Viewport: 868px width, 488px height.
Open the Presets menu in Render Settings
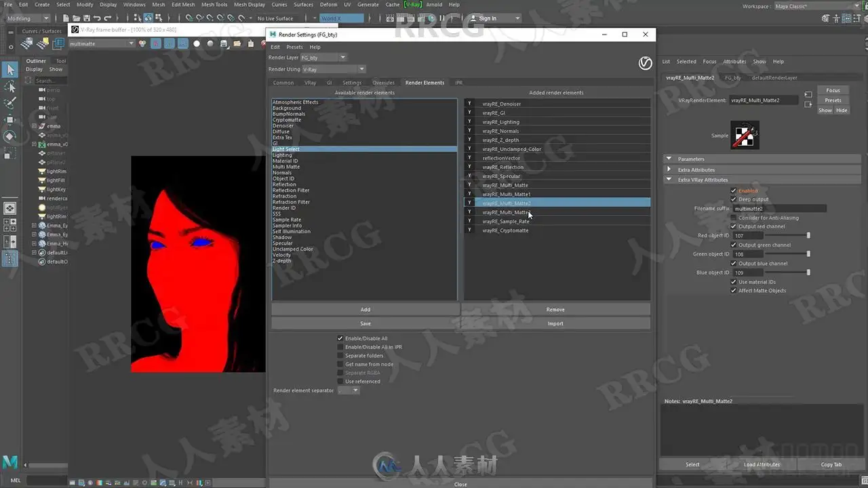click(294, 47)
